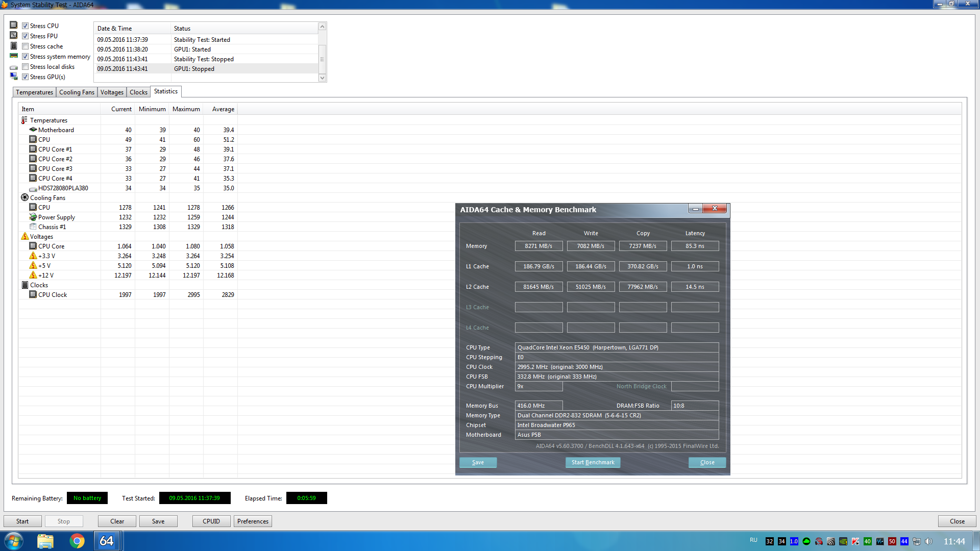Click the Temperatures thermometer icon in statistics

coord(24,120)
